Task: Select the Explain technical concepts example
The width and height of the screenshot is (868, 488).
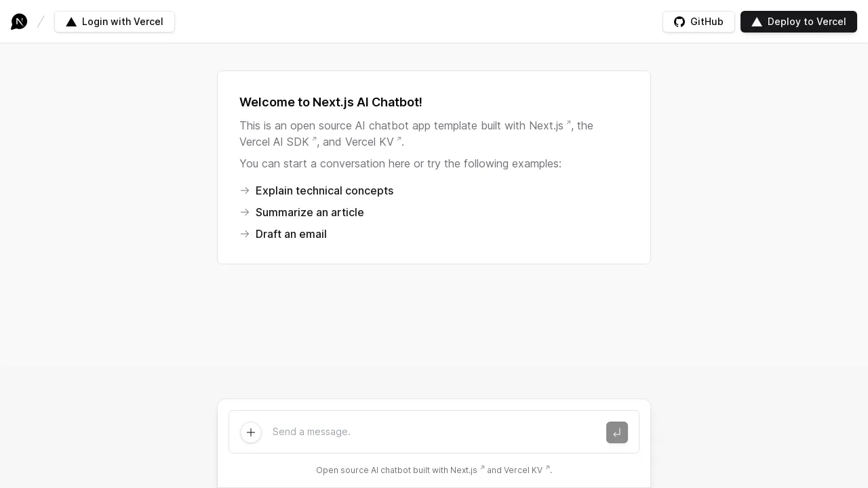Action: 324,190
